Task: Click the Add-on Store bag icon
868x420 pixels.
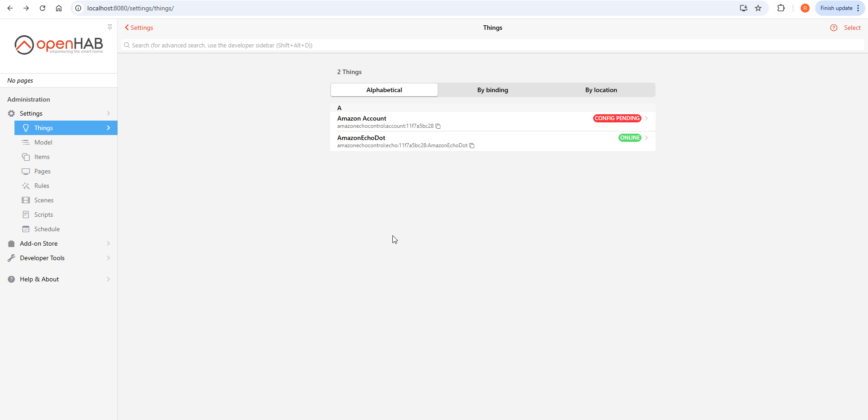Action: [x=11, y=243]
